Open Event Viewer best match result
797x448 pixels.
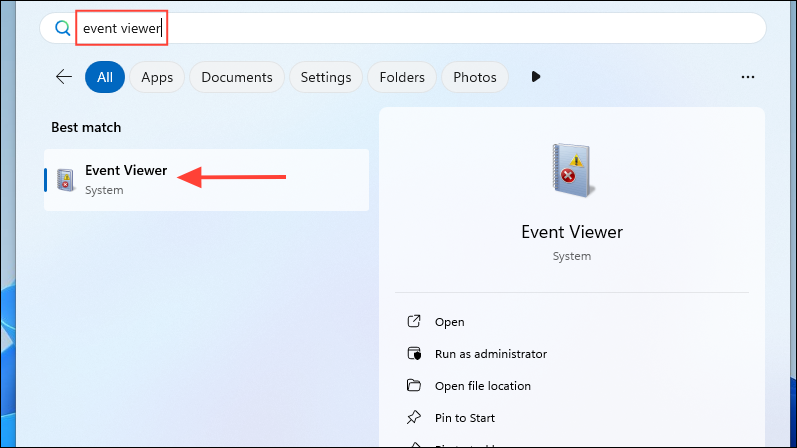point(206,180)
